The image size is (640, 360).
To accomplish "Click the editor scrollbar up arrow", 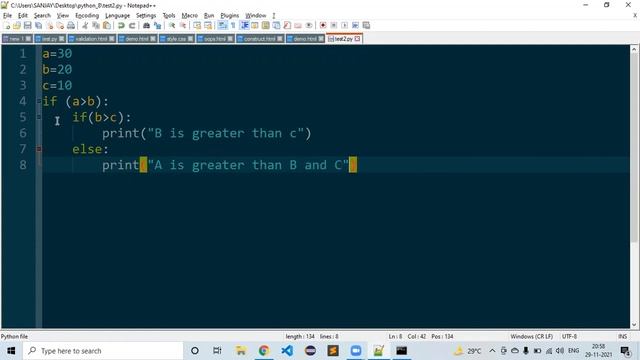I will point(634,49).
